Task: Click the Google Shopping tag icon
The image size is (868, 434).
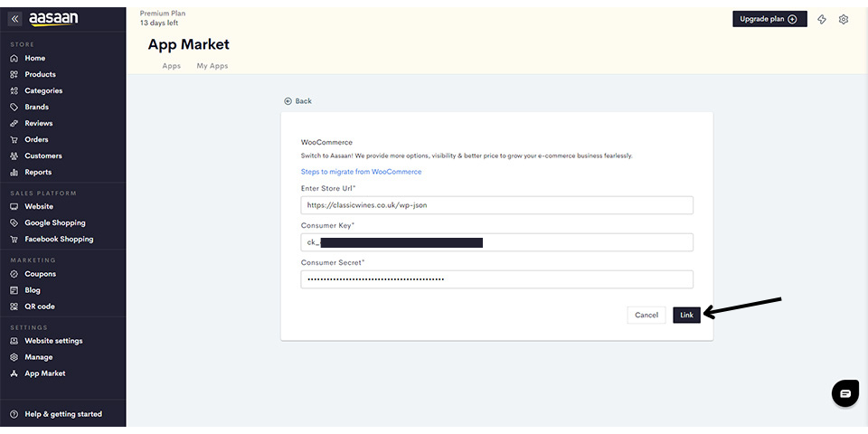Action: point(14,223)
